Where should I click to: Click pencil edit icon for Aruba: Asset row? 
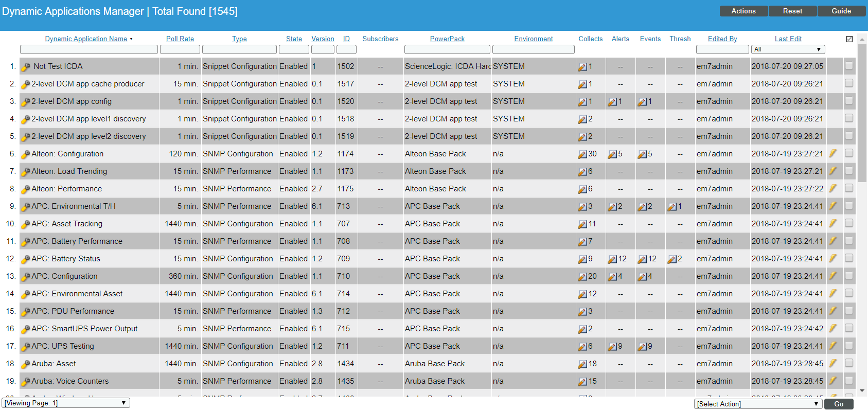tap(832, 363)
